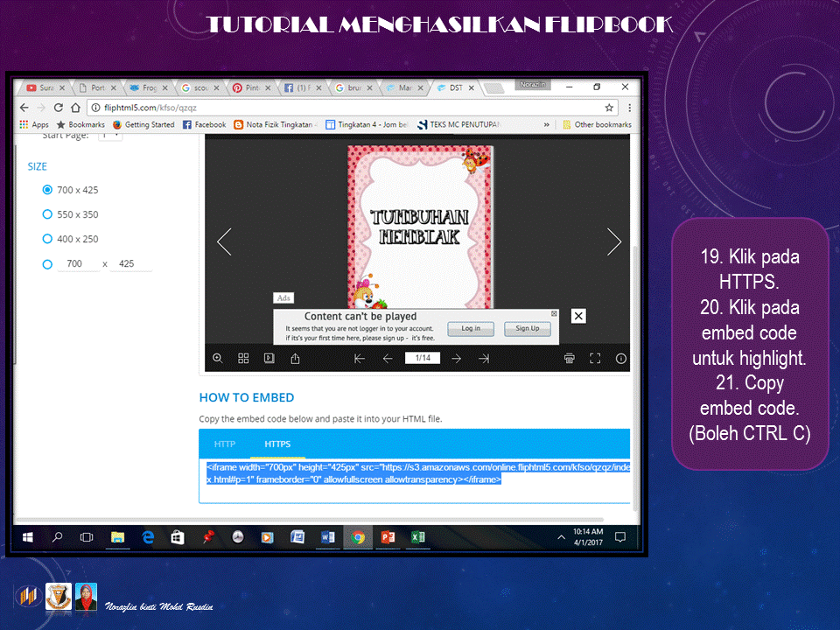Switch to the DST browser tab
The height and width of the screenshot is (630, 840).
tap(456, 87)
